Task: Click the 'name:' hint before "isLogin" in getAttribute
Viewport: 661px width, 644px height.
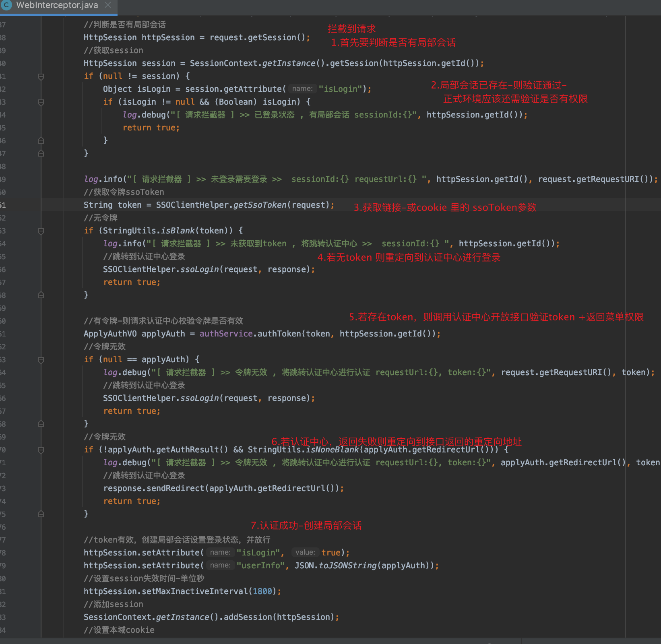Action: [302, 89]
